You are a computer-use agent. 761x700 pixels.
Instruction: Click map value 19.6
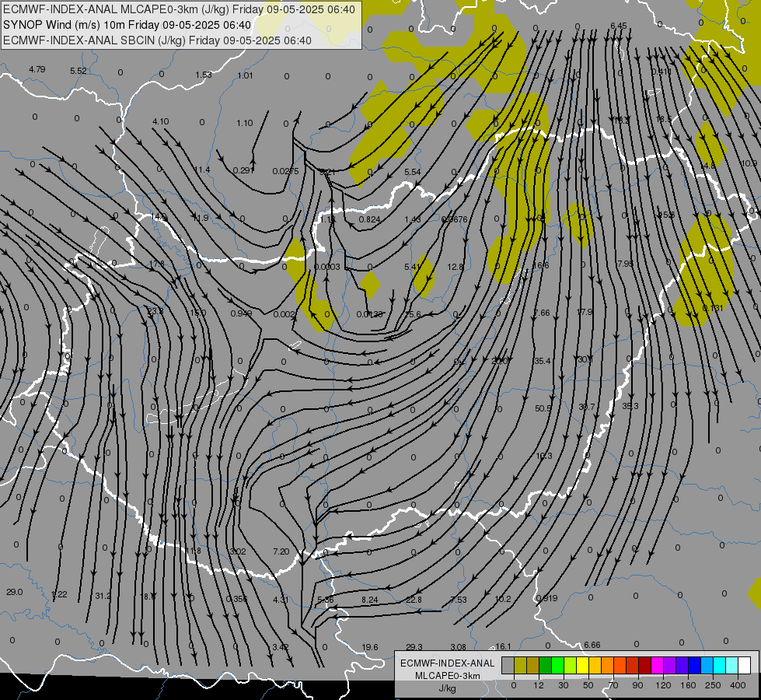[370, 647]
